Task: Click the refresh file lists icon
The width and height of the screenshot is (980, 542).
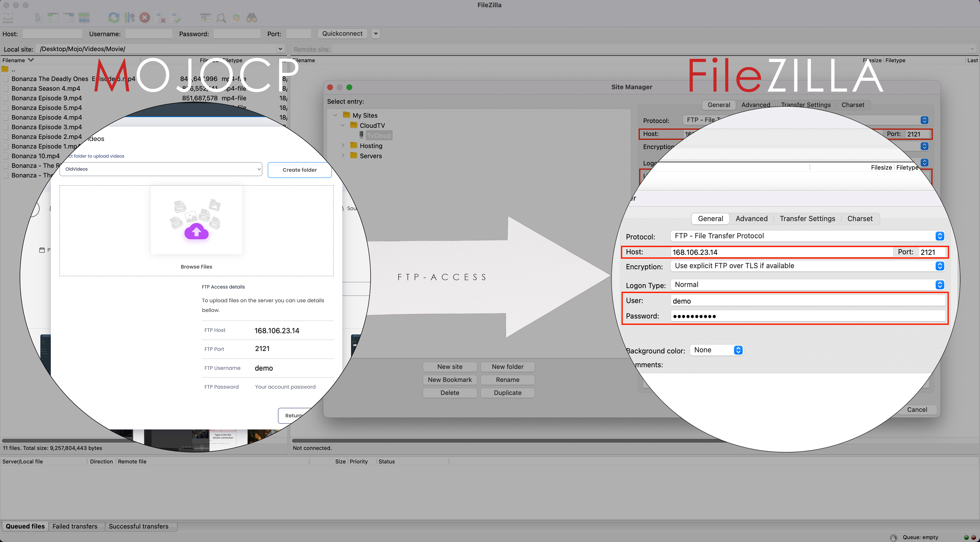Action: 113,18
